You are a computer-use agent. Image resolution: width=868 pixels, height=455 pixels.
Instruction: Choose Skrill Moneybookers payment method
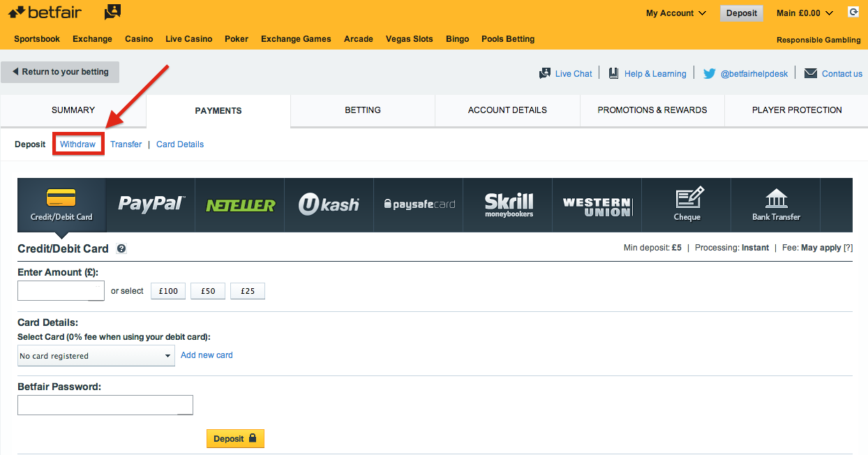pos(508,204)
